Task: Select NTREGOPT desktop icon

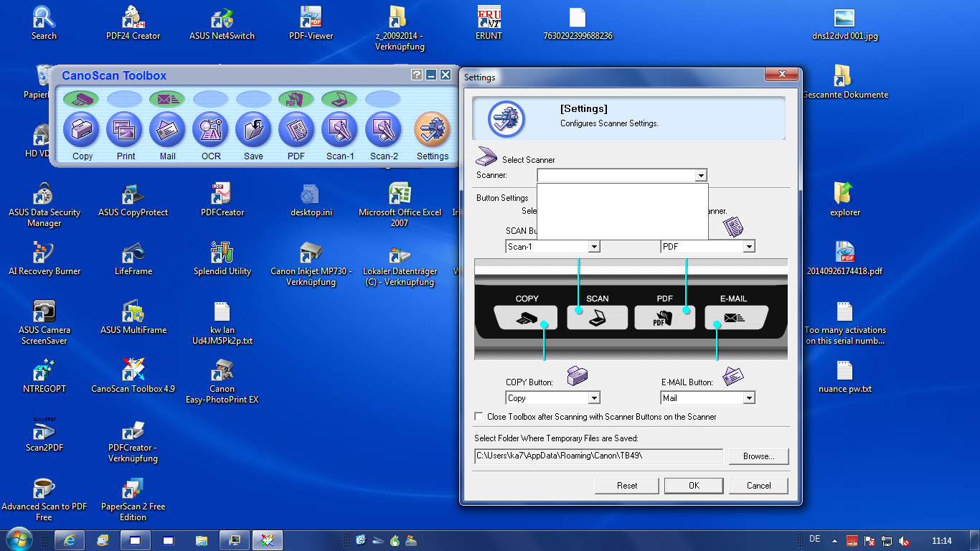Action: click(44, 377)
